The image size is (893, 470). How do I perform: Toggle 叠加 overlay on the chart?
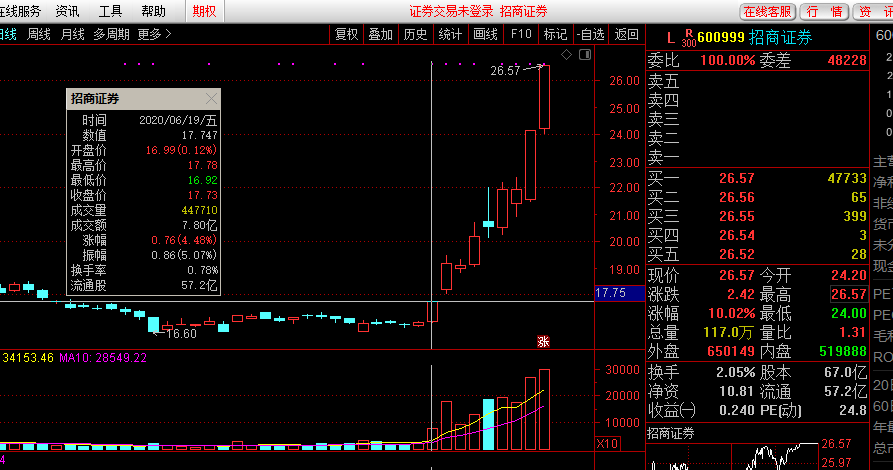pos(380,34)
